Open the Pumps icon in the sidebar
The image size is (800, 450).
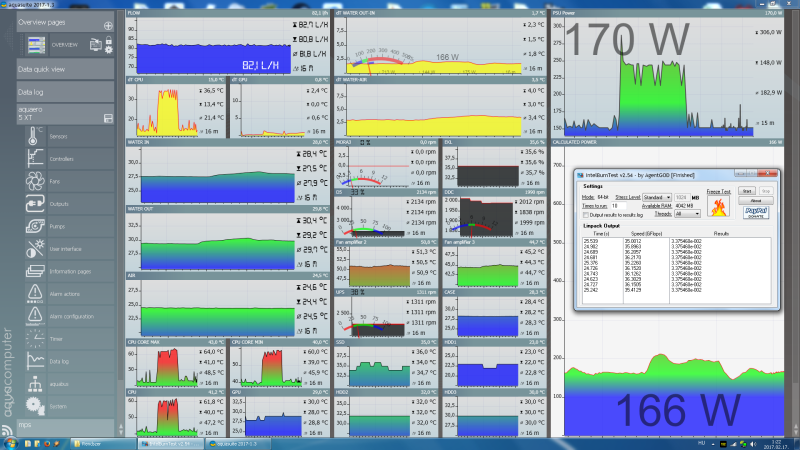pyautogui.click(x=35, y=226)
